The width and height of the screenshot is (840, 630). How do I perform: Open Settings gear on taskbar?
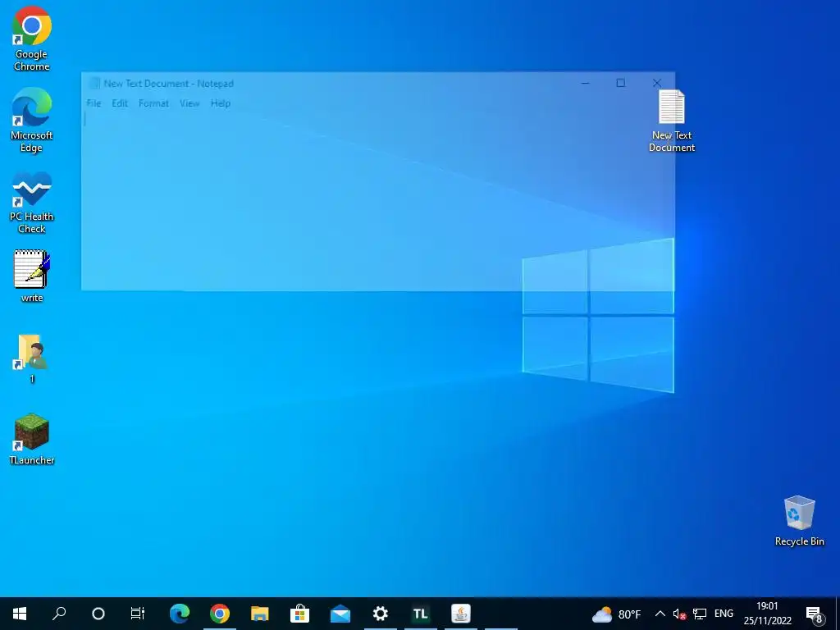click(381, 614)
